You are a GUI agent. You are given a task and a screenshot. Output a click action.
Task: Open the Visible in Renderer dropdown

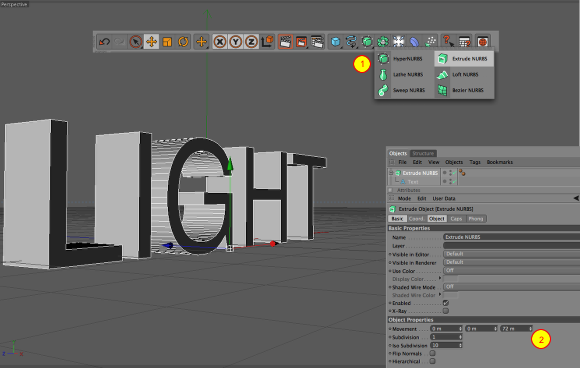tap(511, 262)
